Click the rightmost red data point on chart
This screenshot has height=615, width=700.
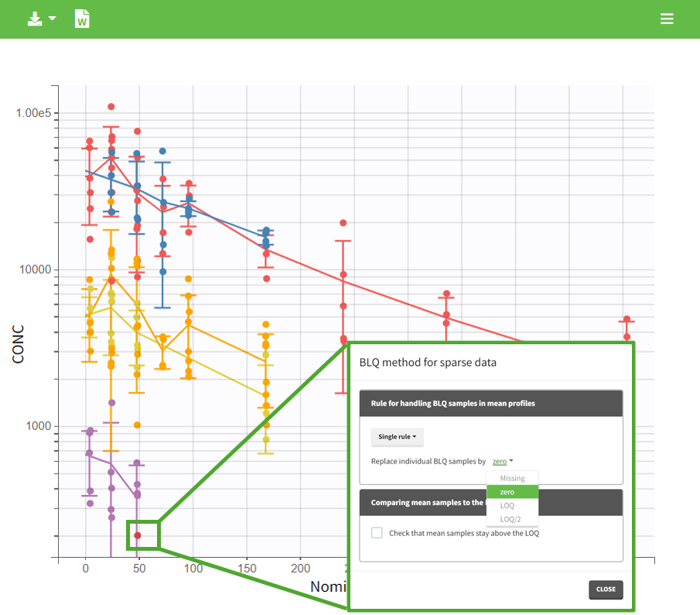coord(627,319)
